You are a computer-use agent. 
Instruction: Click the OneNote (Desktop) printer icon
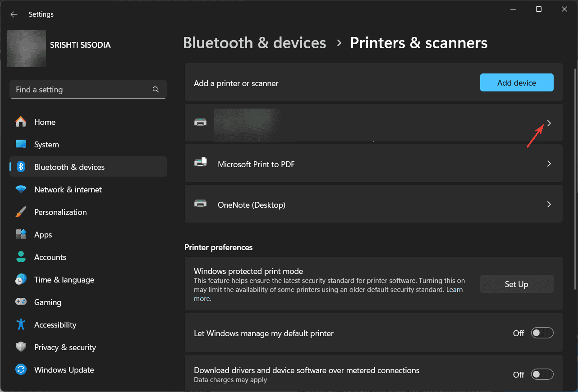[201, 203]
